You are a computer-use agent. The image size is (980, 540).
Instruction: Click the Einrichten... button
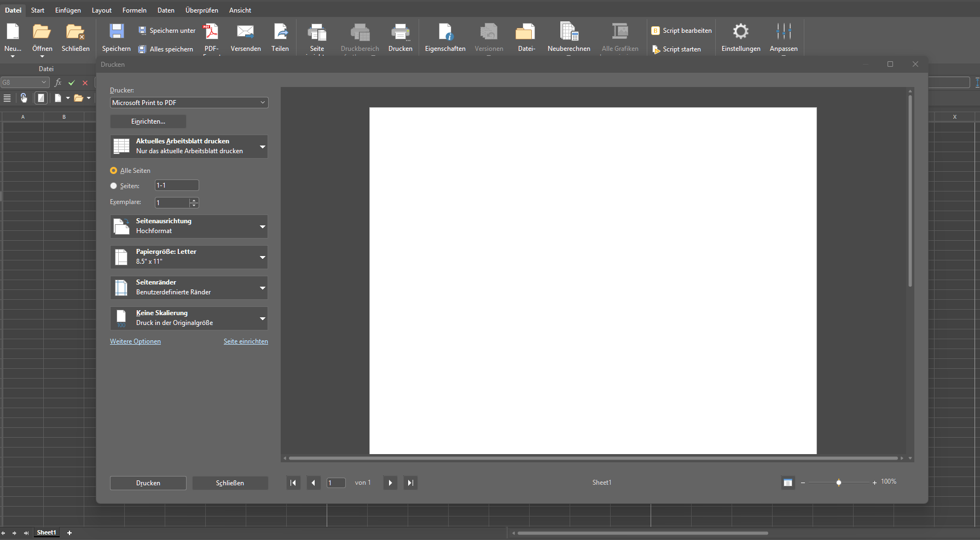(148, 121)
